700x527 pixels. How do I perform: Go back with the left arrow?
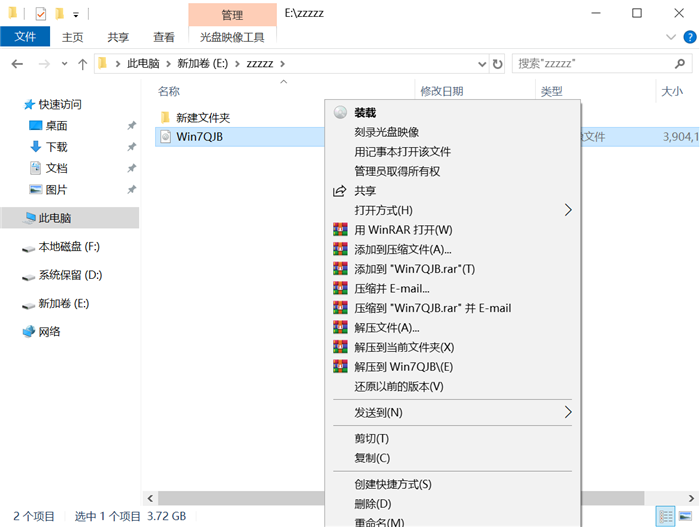click(17, 64)
